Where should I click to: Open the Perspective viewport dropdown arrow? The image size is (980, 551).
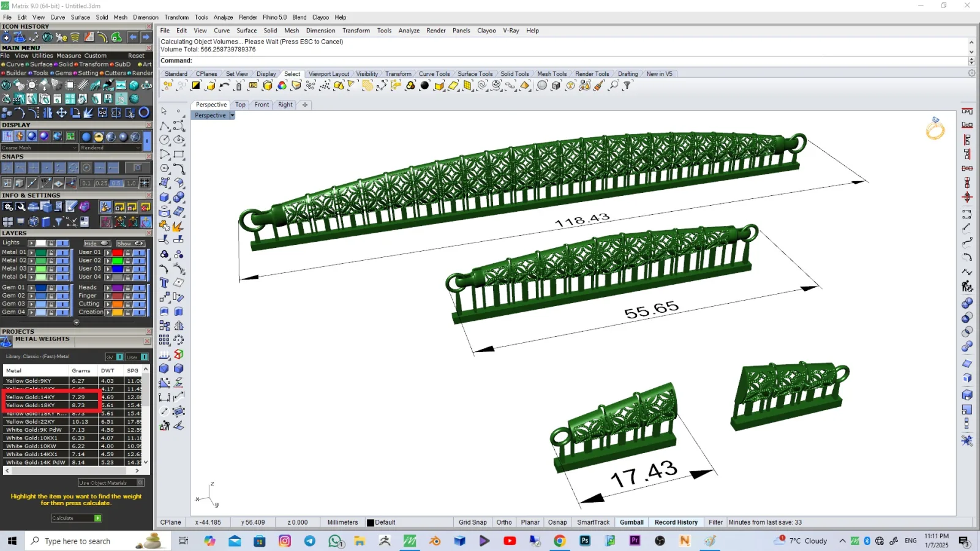point(232,115)
